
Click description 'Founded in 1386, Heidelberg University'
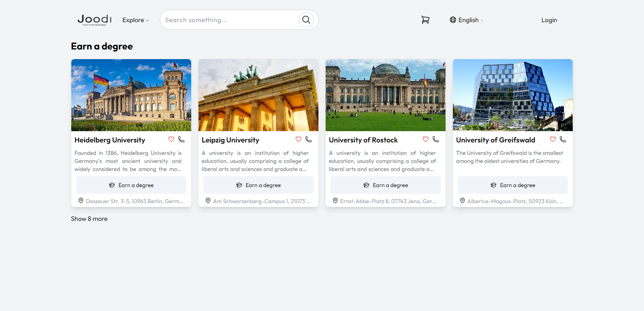coord(128,161)
